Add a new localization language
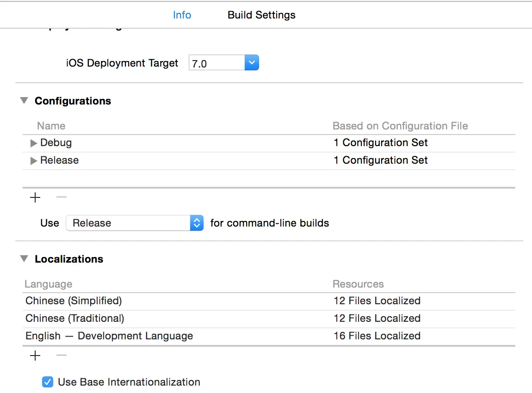Screen dimensions: 532x393 pyautogui.click(x=35, y=356)
